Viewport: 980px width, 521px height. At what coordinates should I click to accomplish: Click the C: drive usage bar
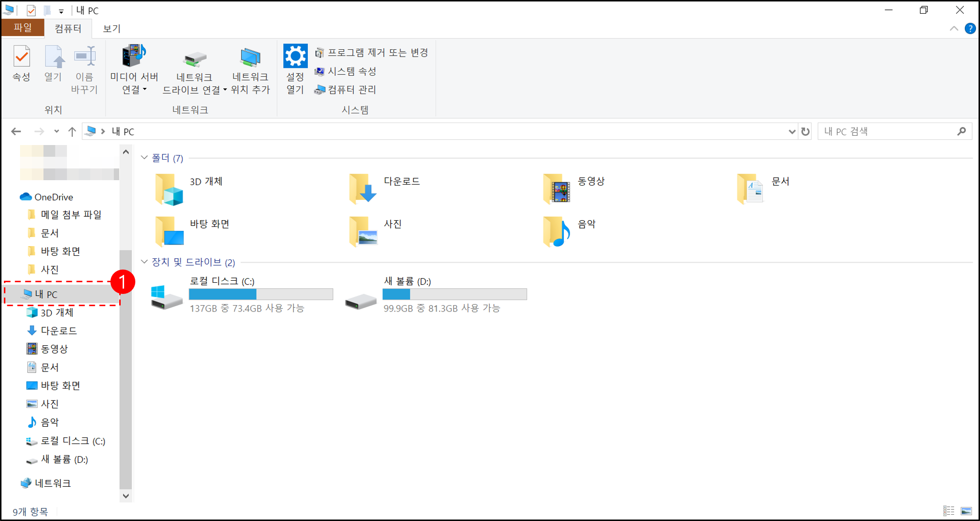pos(260,294)
